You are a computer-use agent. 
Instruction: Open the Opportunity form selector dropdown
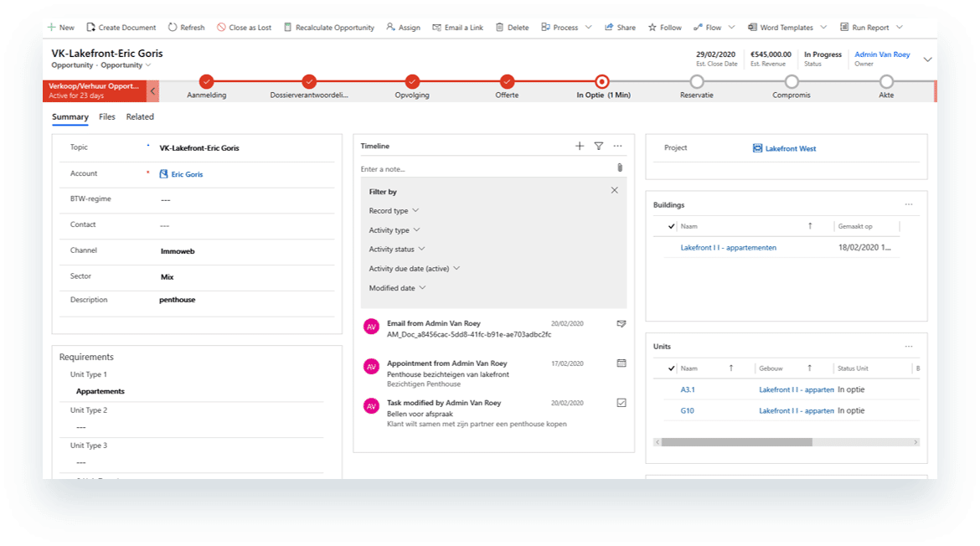(x=148, y=65)
